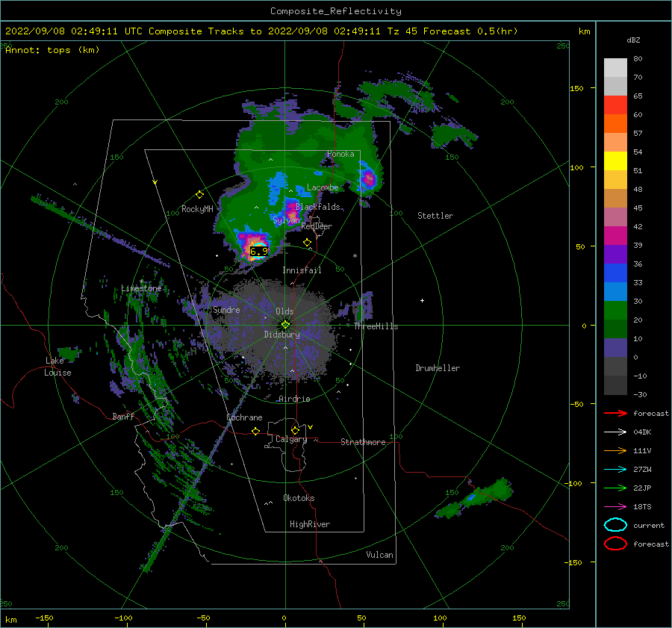Select the RedDeer city label
This screenshot has width=672, height=628.
click(317, 226)
